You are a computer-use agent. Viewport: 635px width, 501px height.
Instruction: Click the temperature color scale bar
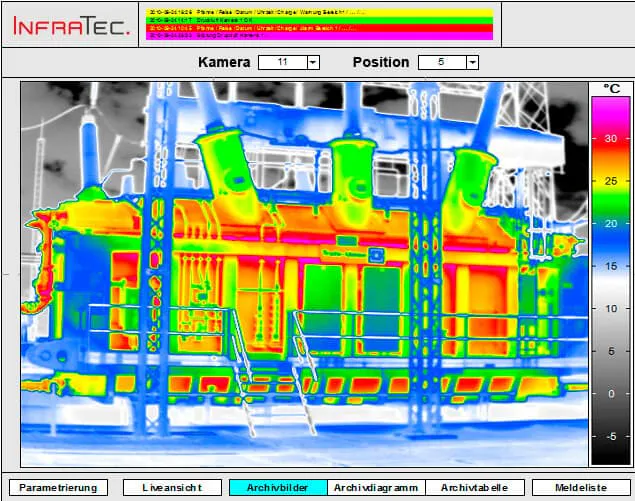tap(611, 281)
